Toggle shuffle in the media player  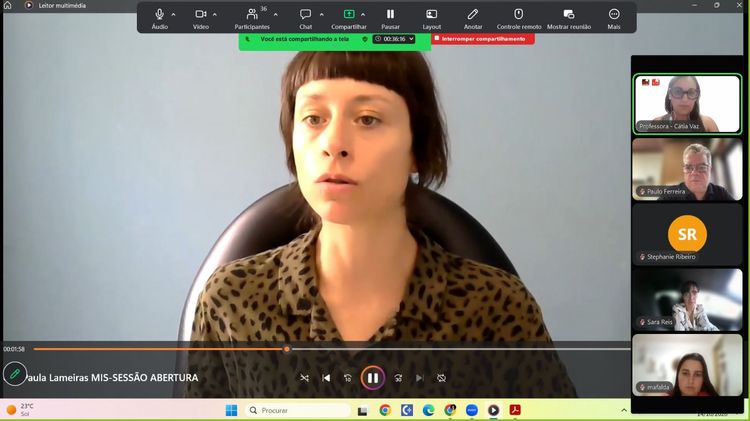[304, 378]
